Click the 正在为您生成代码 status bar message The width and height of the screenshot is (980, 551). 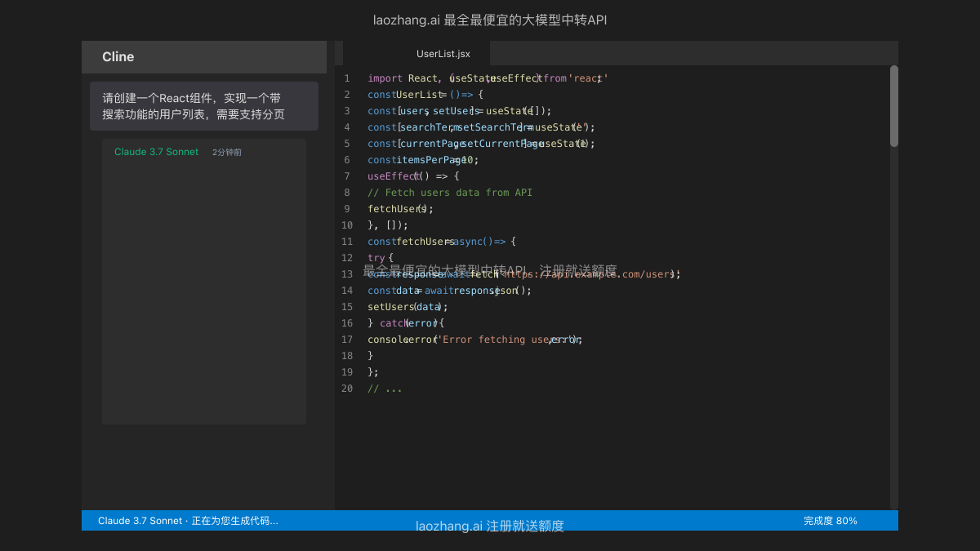click(188, 521)
